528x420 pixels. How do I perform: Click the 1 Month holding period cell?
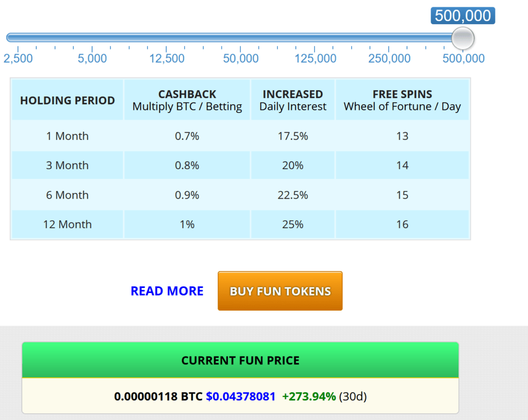coord(68,136)
